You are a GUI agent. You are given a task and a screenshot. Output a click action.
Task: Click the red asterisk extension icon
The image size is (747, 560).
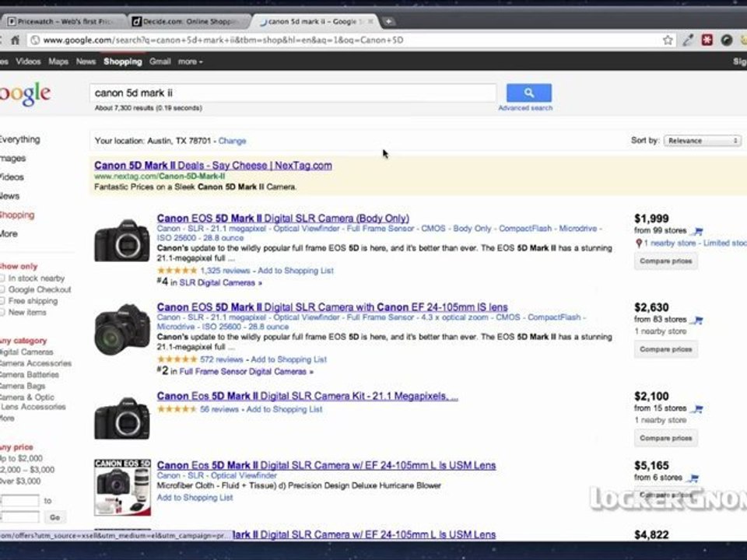click(707, 40)
